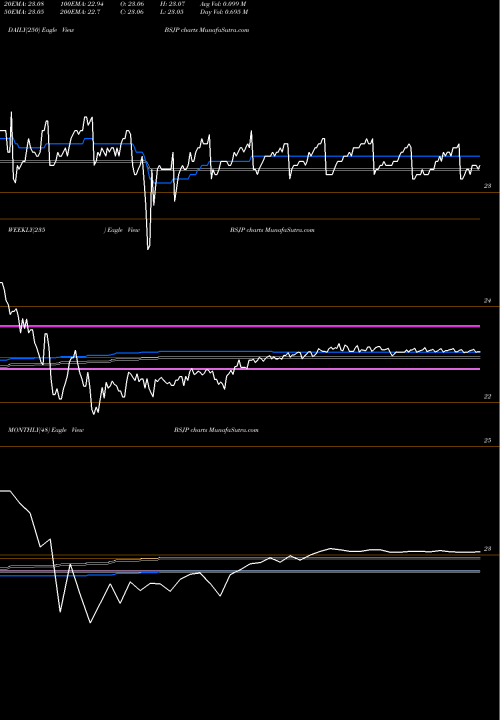This screenshot has width=500, height=720.
Task: Click the MONTHLY(48) Eagle View title
Action: pyautogui.click(x=45, y=430)
